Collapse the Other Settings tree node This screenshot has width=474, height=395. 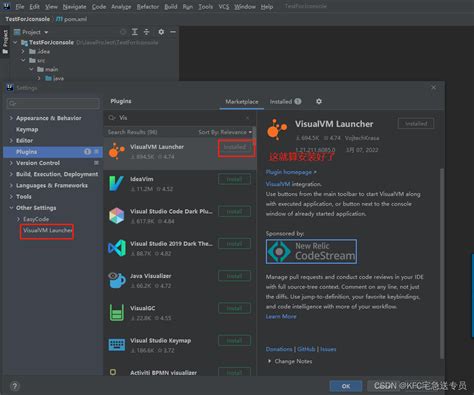(x=11, y=208)
